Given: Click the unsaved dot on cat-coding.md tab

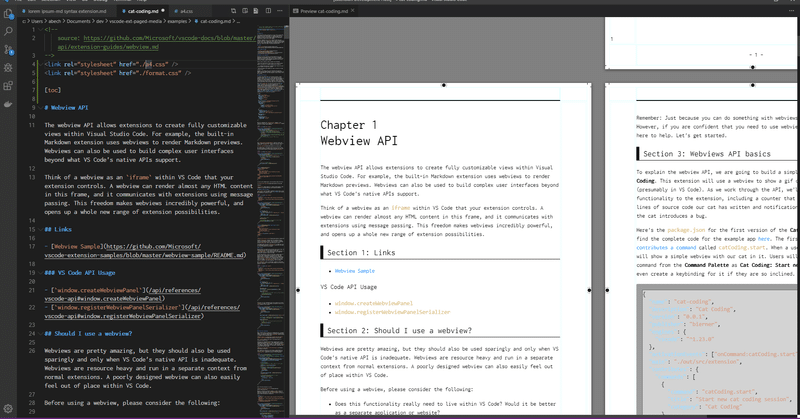Looking at the screenshot, I should point(163,11).
